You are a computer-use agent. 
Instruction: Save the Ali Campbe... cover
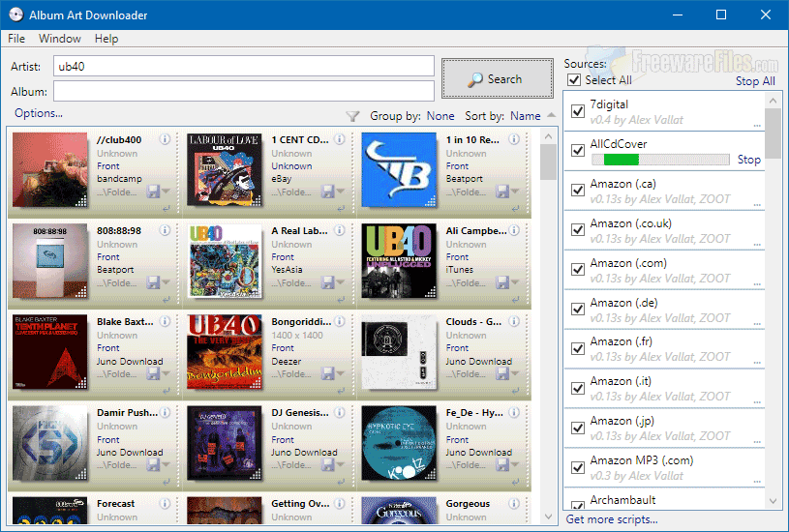[x=502, y=282]
